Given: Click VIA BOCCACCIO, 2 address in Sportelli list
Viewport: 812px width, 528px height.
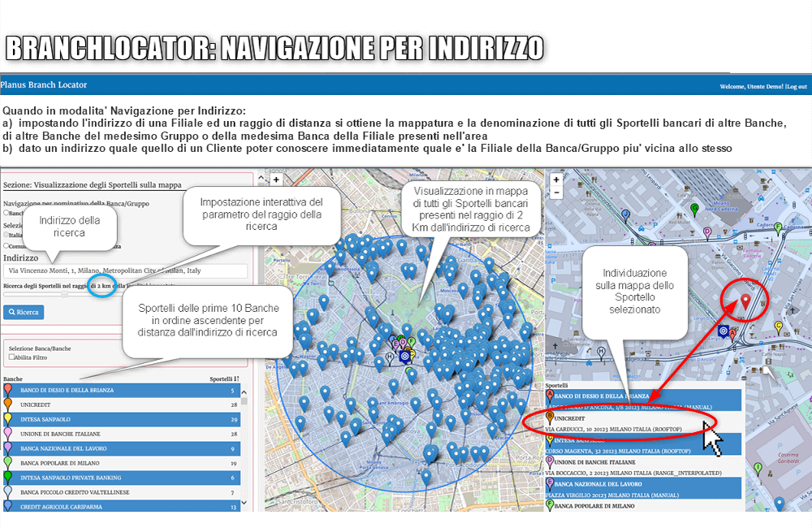Looking at the screenshot, I should tap(633, 473).
